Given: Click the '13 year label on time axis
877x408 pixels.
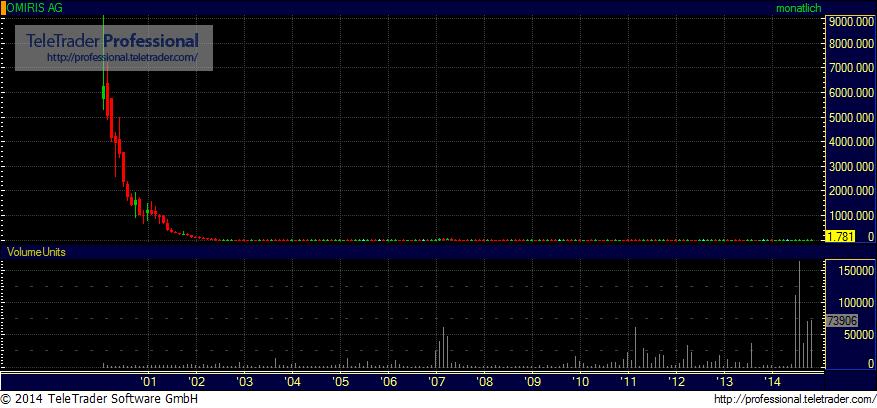Looking at the screenshot, I should [x=725, y=382].
